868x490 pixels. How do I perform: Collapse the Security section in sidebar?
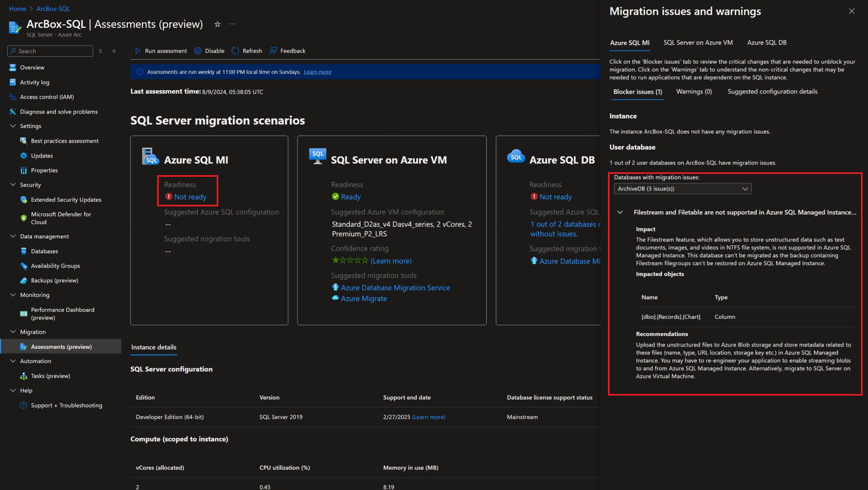[x=13, y=185]
